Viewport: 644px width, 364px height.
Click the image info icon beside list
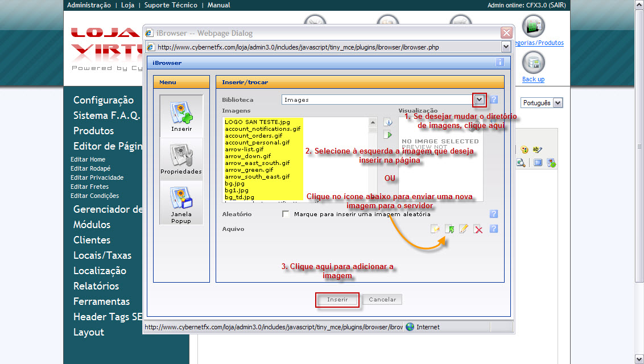click(x=388, y=122)
